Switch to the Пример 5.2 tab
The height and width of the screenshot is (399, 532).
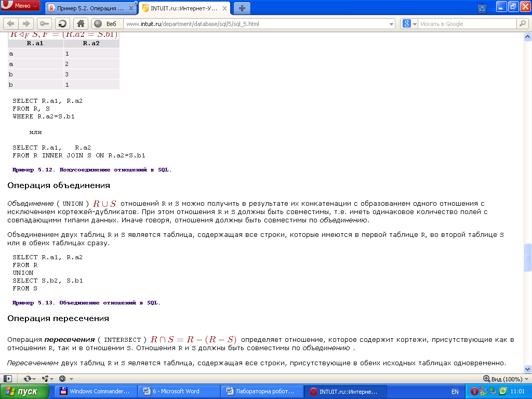click(x=87, y=8)
